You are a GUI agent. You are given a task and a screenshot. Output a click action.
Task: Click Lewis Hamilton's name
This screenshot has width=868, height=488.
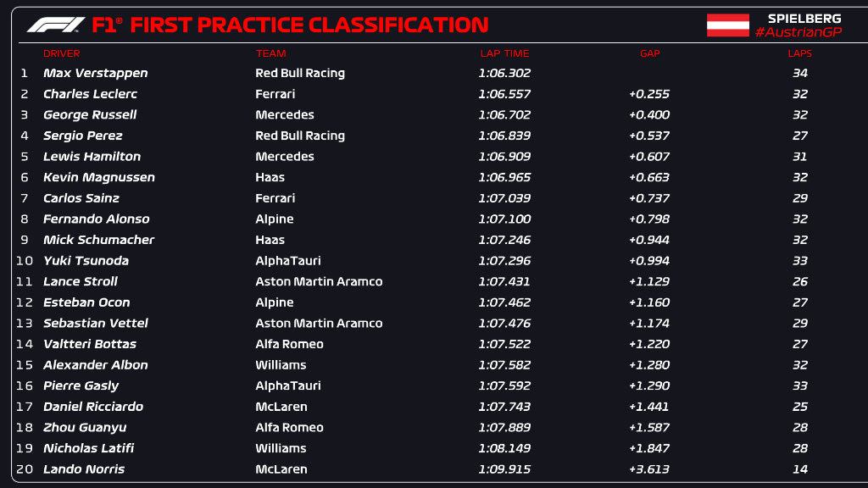pyautogui.click(x=92, y=157)
